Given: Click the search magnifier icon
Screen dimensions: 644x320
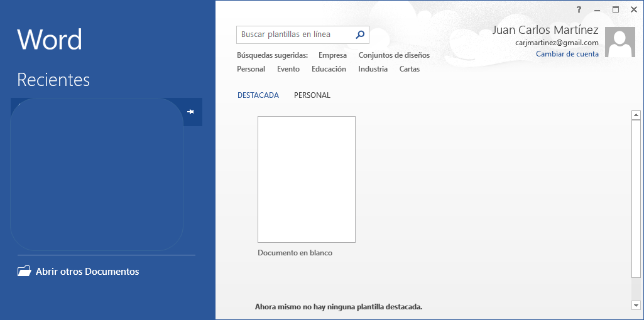Looking at the screenshot, I should coord(360,35).
